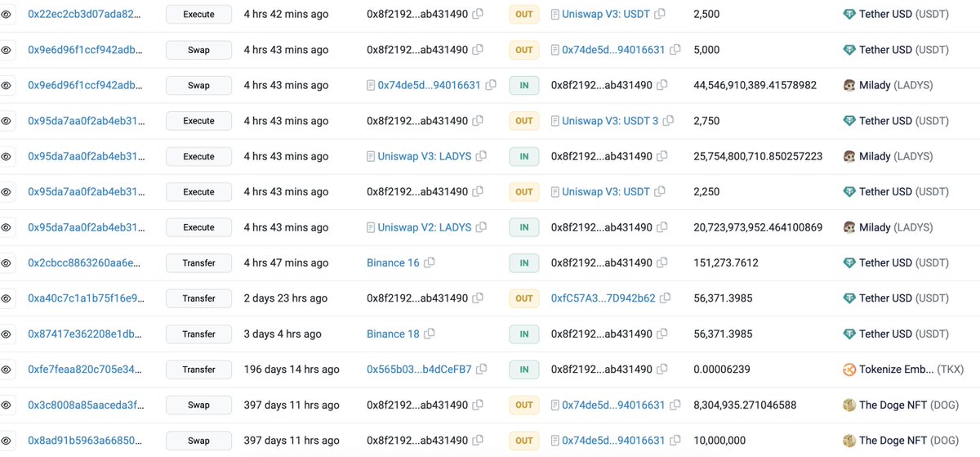Open the Uniswap V3: USDT 3 contract link
Screen dimensions: 980x457
coord(610,121)
